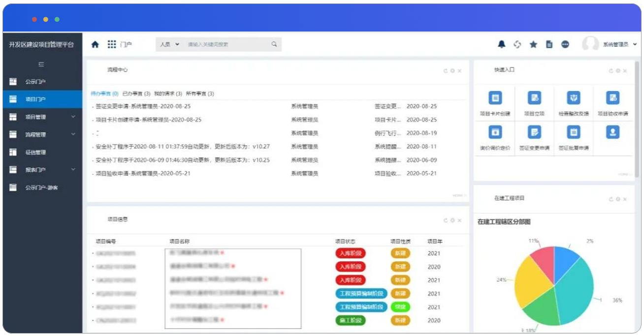The height and width of the screenshot is (336, 644).
Task: Refresh the 流程中心 panel
Action: click(446, 71)
